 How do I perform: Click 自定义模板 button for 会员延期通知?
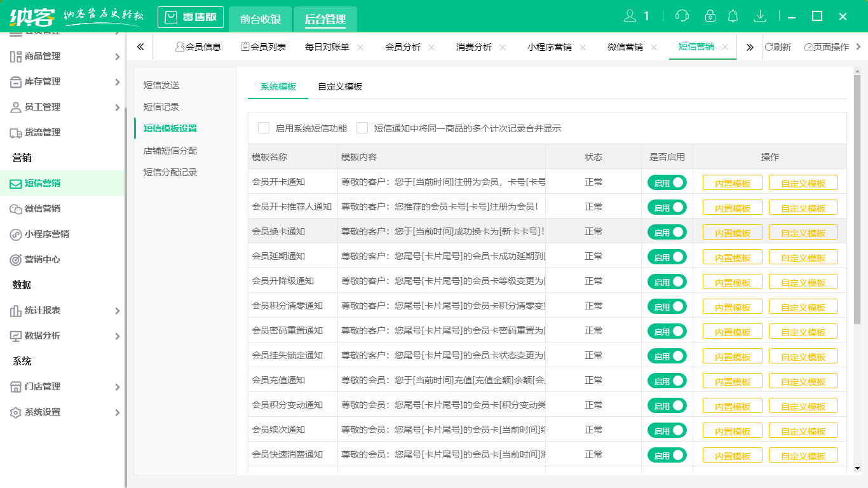coord(803,256)
